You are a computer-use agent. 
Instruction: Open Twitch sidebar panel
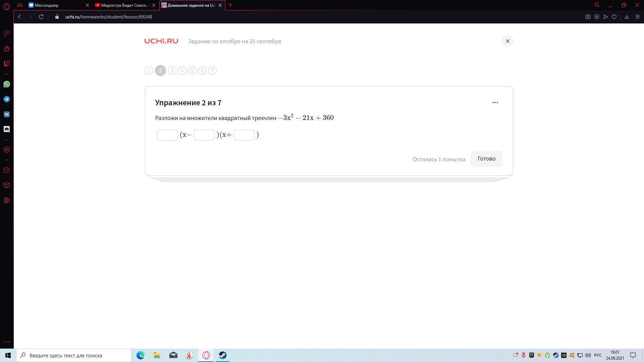(x=7, y=64)
